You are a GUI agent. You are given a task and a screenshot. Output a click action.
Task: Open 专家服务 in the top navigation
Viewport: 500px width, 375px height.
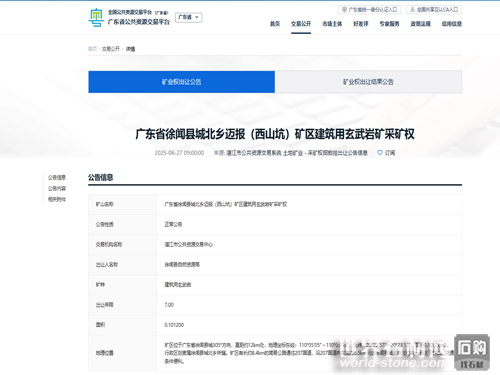tap(389, 24)
